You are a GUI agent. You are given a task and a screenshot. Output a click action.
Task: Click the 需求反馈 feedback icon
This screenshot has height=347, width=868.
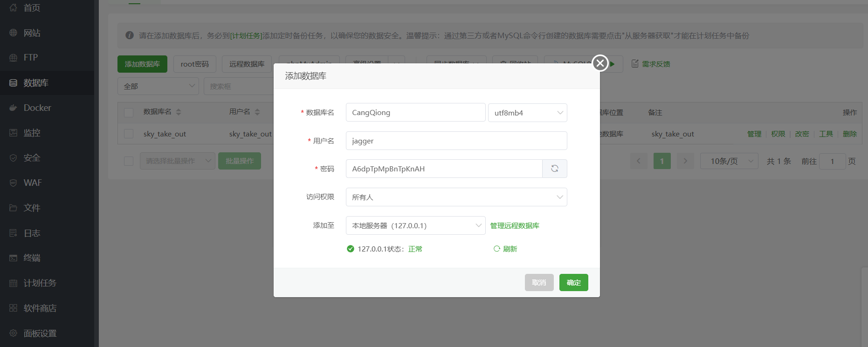pyautogui.click(x=635, y=64)
